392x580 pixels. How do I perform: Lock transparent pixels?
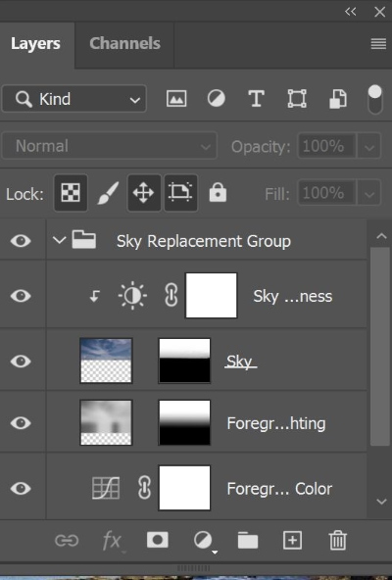71,193
